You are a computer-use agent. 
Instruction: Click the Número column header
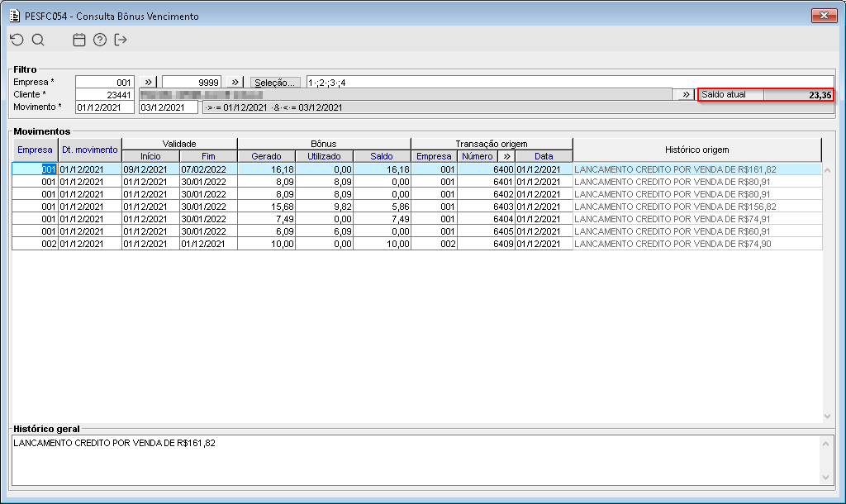(478, 156)
